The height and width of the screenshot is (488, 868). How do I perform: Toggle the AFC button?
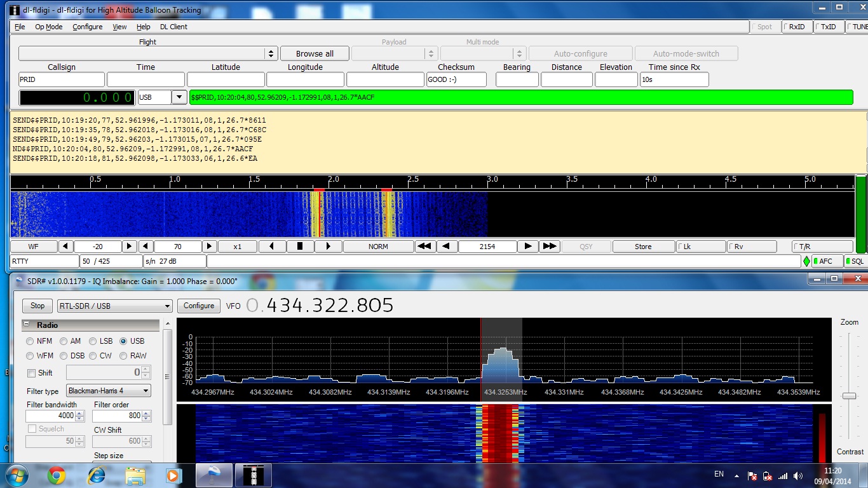825,261
